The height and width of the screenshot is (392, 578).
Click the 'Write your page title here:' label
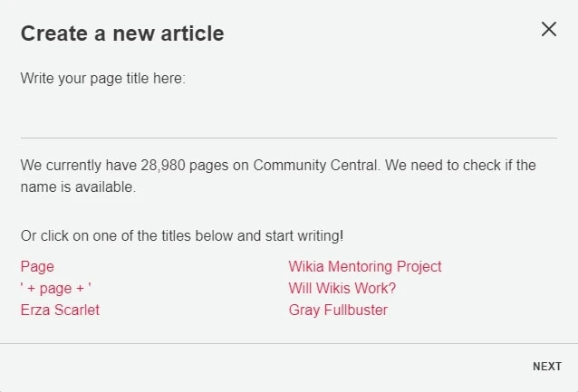[102, 79]
